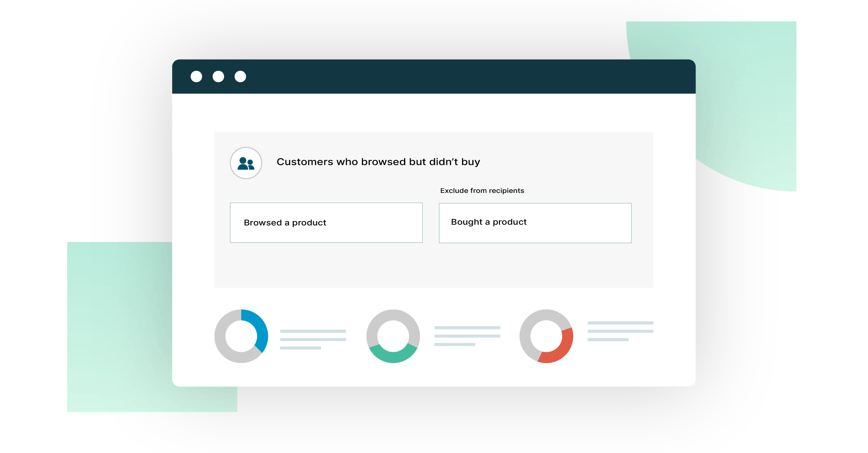Screen dimensions: 868x453
Task: Click the people/customers segment icon
Action: coord(246,163)
